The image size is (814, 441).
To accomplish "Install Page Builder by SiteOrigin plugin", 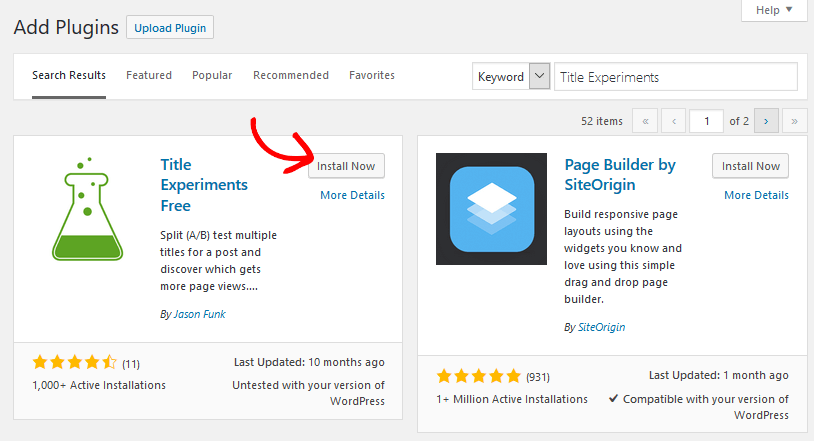I will click(x=751, y=166).
